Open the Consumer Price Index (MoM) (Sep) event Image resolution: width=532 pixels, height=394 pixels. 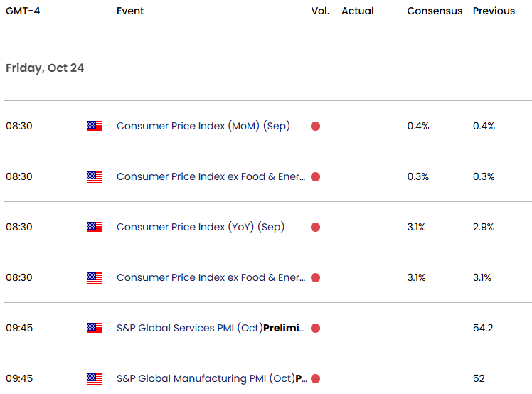click(203, 126)
